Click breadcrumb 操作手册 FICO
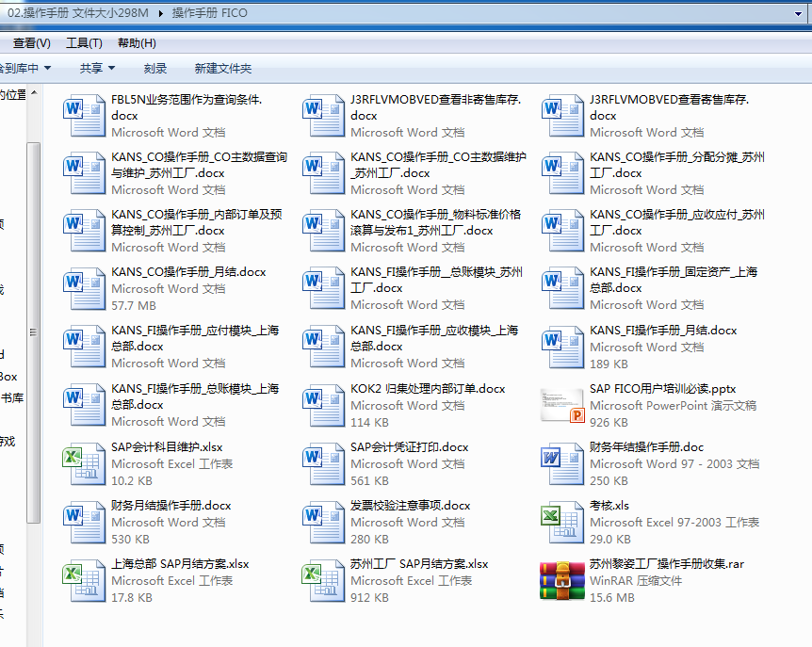 pyautogui.click(x=209, y=13)
